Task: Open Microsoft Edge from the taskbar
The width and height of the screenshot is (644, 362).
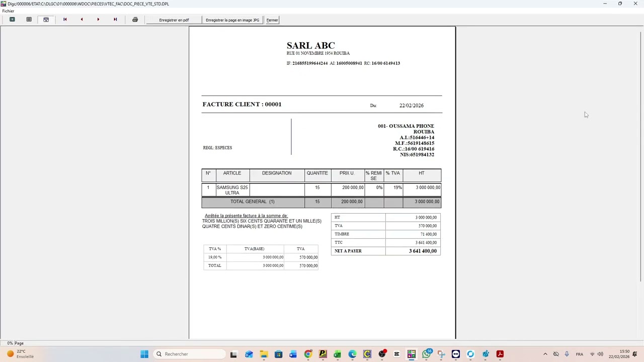Action: 352,354
